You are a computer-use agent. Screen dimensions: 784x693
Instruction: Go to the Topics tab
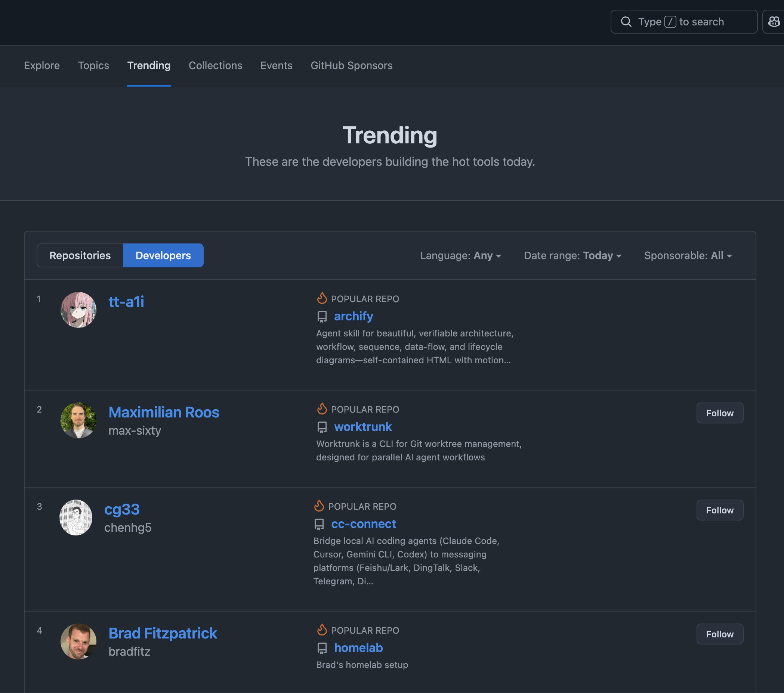pos(93,66)
